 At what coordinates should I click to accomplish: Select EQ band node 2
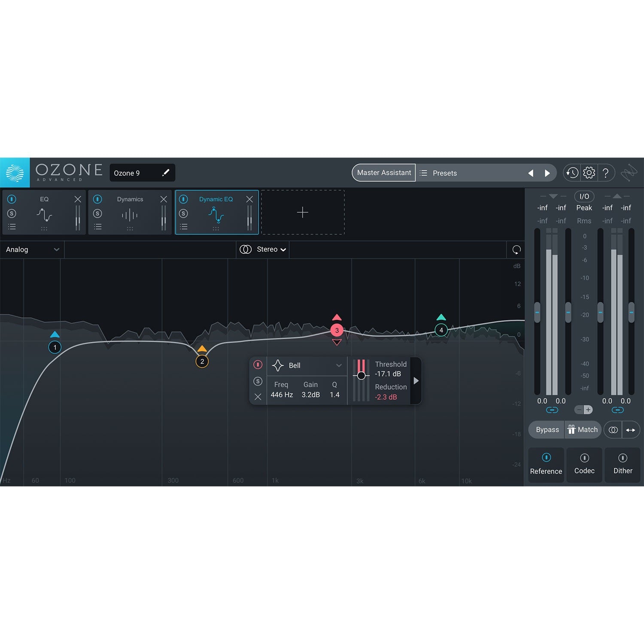[x=202, y=361]
